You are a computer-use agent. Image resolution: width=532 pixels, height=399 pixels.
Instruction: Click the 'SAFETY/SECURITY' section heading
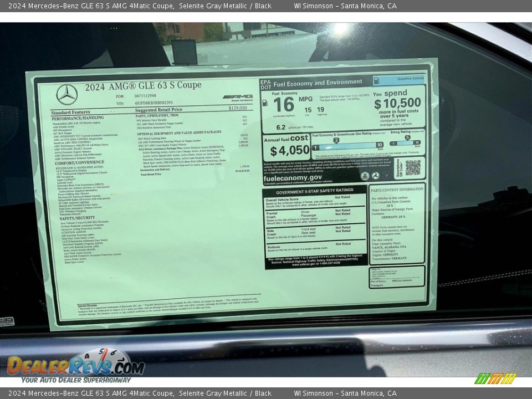click(x=78, y=218)
